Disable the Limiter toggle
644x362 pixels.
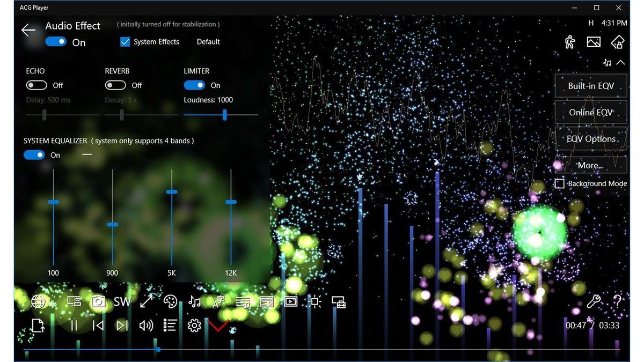(x=195, y=85)
